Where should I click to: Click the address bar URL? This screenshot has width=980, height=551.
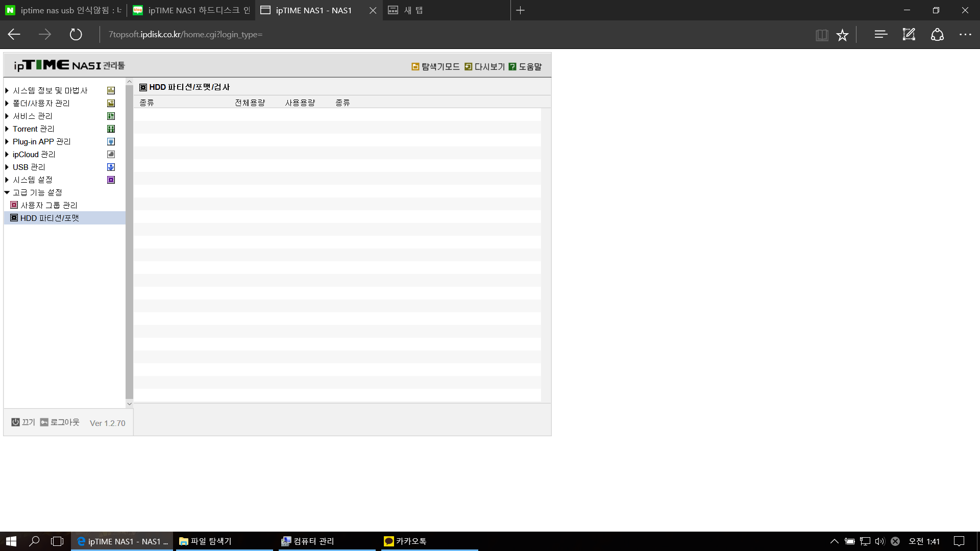point(185,35)
